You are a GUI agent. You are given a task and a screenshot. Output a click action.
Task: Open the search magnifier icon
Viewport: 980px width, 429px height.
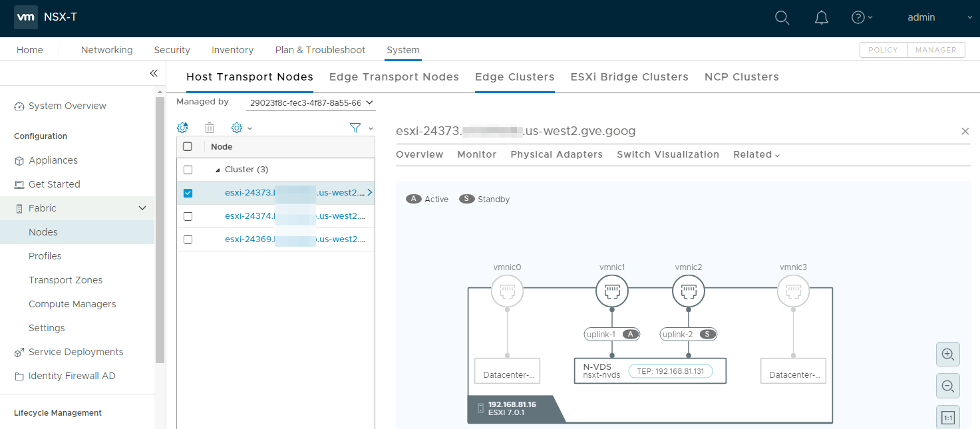(x=782, y=18)
